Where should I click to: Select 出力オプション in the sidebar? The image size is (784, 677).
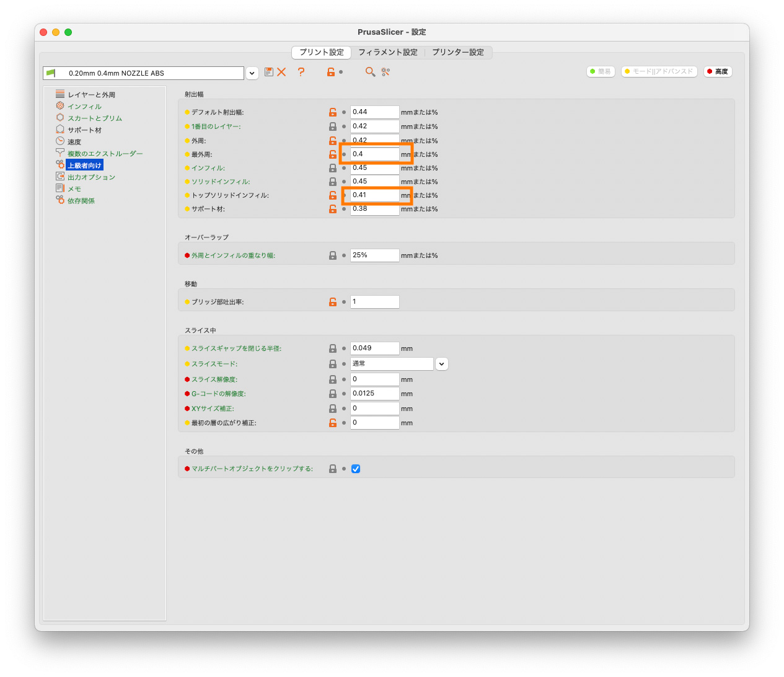click(x=92, y=177)
